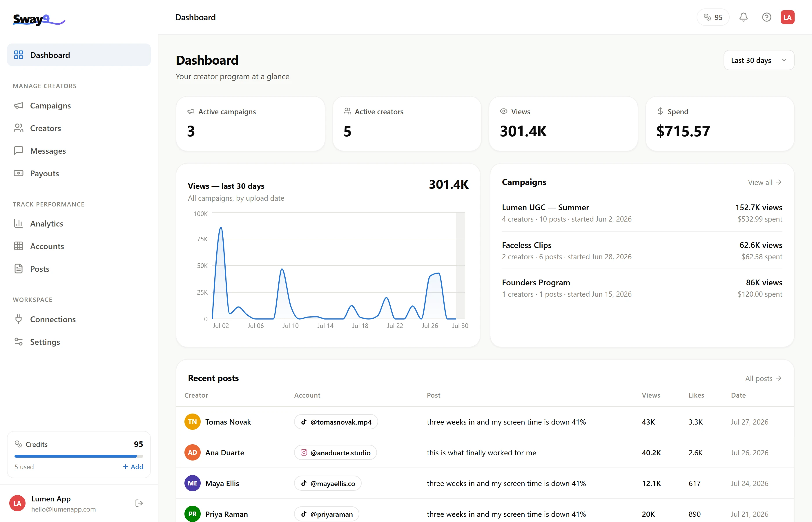Click the credits coin icon in header

[707, 17]
